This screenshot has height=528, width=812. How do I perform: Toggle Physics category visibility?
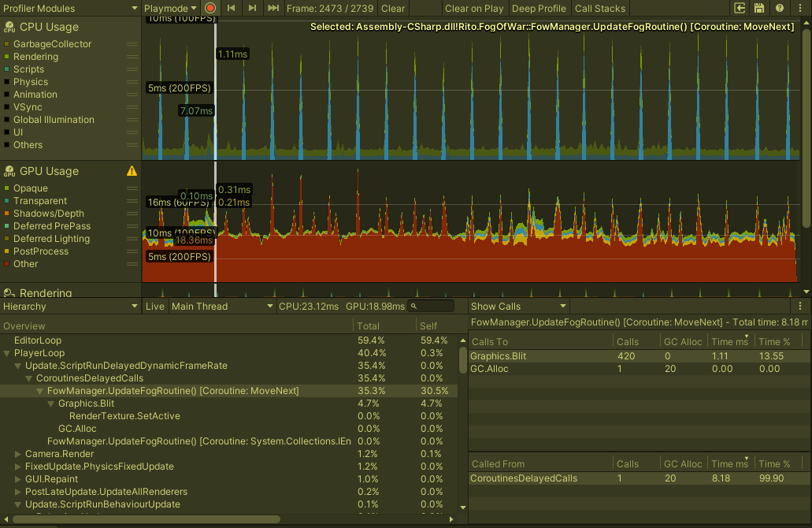(7, 82)
